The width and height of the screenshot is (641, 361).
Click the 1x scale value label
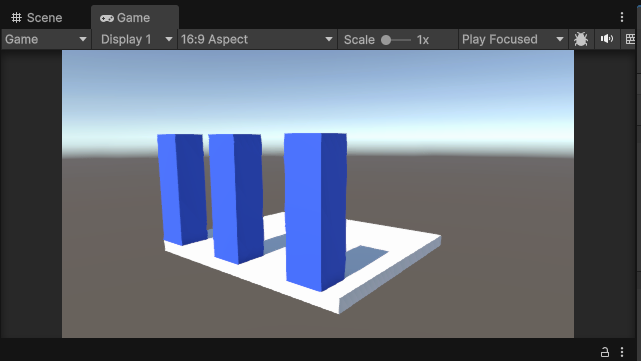coord(423,40)
